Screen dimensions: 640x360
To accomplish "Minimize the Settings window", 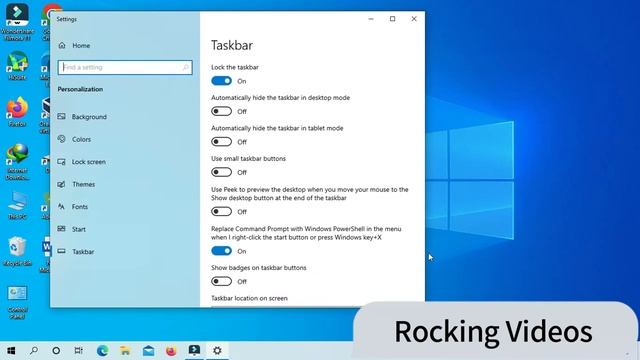I will [x=371, y=19].
